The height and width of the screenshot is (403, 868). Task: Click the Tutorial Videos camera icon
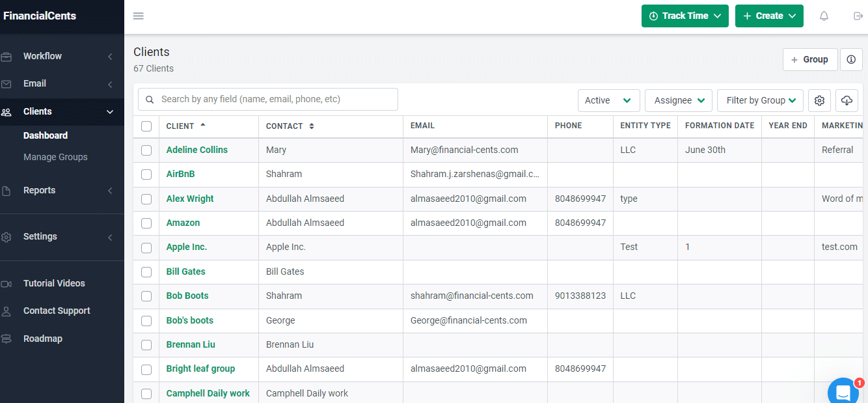[7, 284]
